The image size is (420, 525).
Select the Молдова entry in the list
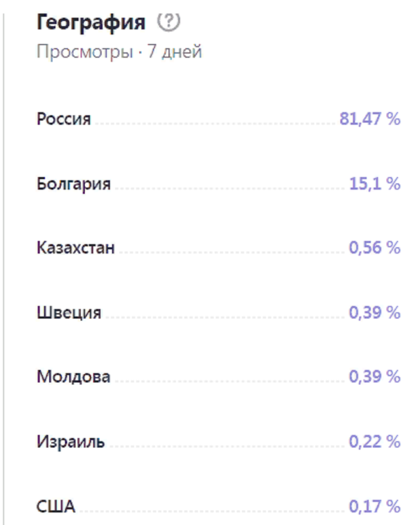point(74,376)
